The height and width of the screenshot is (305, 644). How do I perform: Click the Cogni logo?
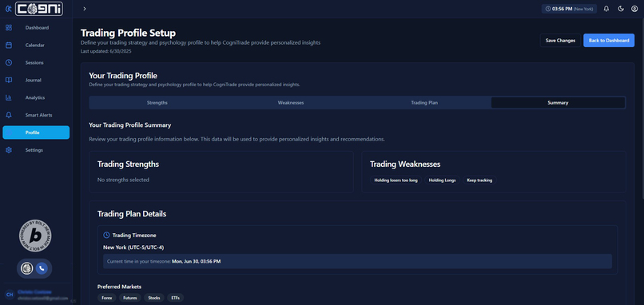tap(39, 9)
